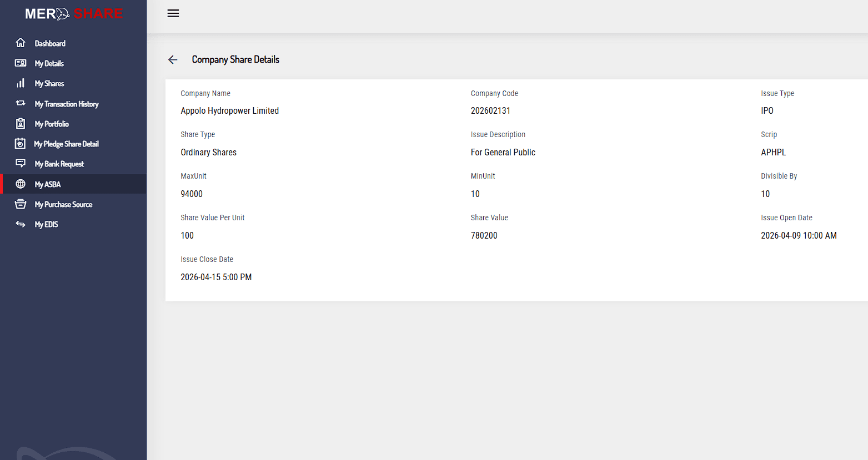Image resolution: width=868 pixels, height=460 pixels.
Task: Open the Dashboard menu item
Action: (50, 43)
